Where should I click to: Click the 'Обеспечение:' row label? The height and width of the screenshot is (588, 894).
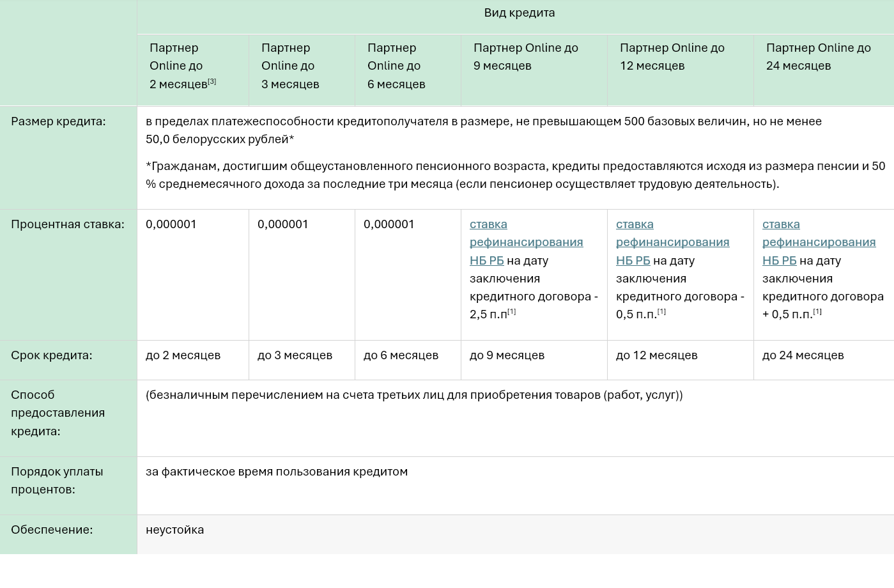point(52,530)
